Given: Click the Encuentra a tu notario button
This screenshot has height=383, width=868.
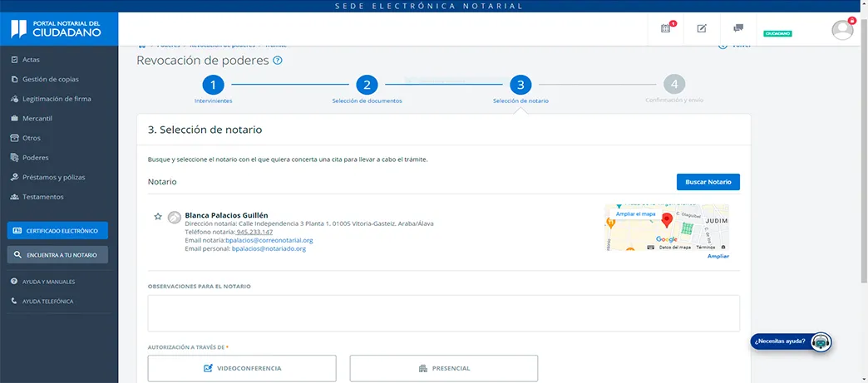Looking at the screenshot, I should [x=57, y=255].
